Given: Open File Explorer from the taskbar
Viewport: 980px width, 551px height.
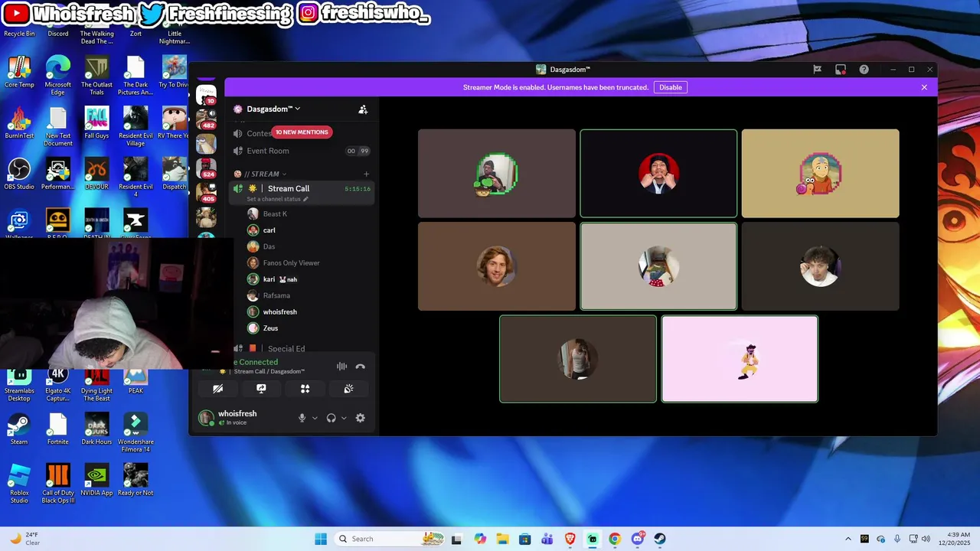Looking at the screenshot, I should click(x=502, y=539).
